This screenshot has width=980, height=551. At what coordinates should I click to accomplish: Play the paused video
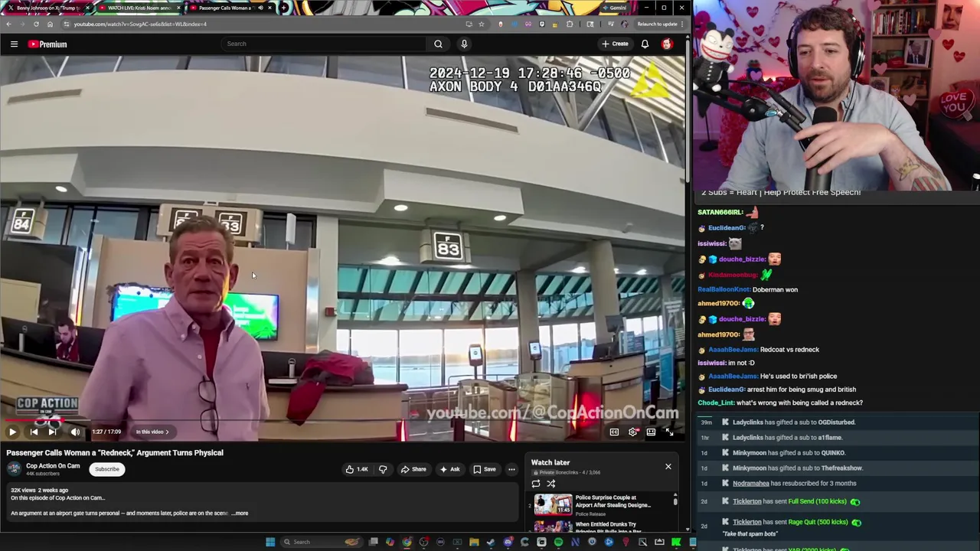(12, 432)
